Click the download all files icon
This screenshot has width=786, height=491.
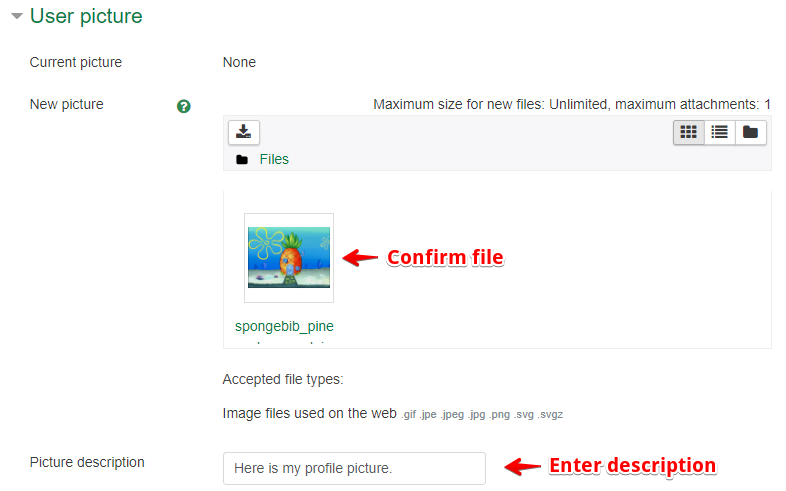click(244, 132)
